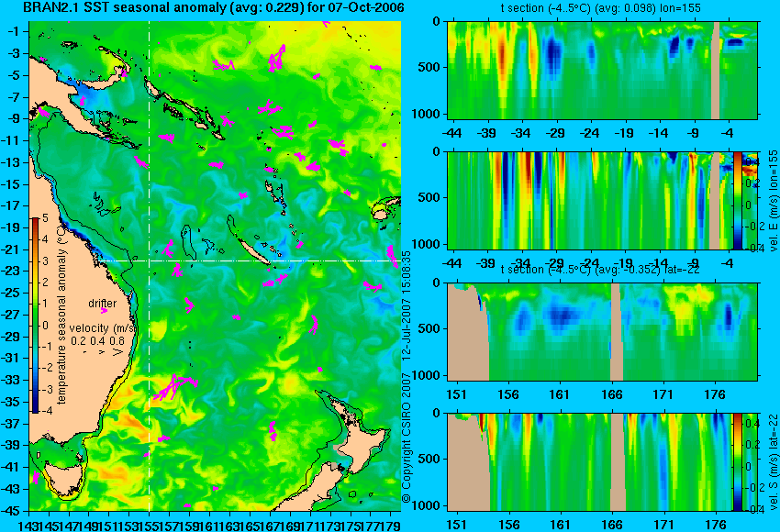
Task: Click the "vel. S (m/s) lat=-22" axis label
Action: (773, 462)
